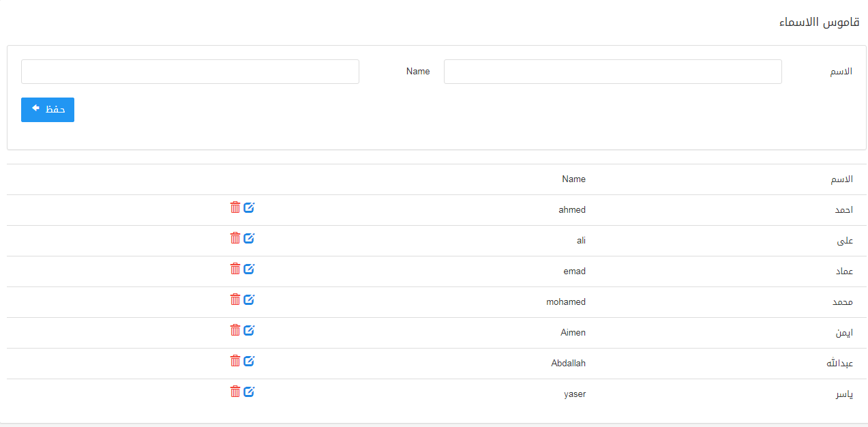Open edit for emad row
Image resolution: width=868 pixels, height=427 pixels.
pyautogui.click(x=249, y=269)
